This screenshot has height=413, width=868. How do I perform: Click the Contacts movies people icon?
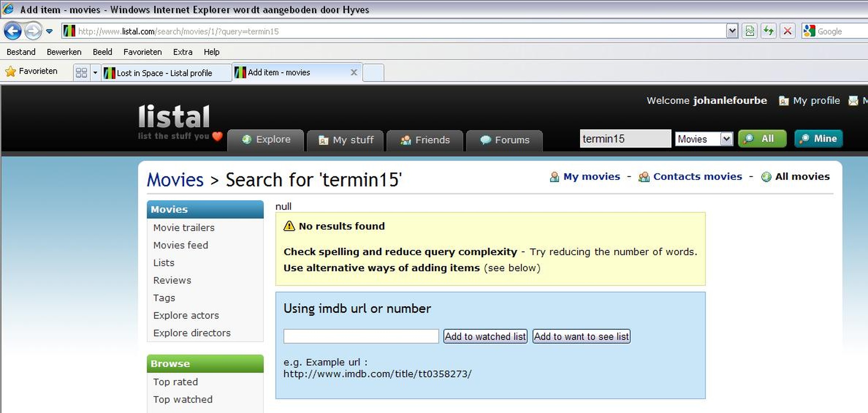tap(644, 177)
